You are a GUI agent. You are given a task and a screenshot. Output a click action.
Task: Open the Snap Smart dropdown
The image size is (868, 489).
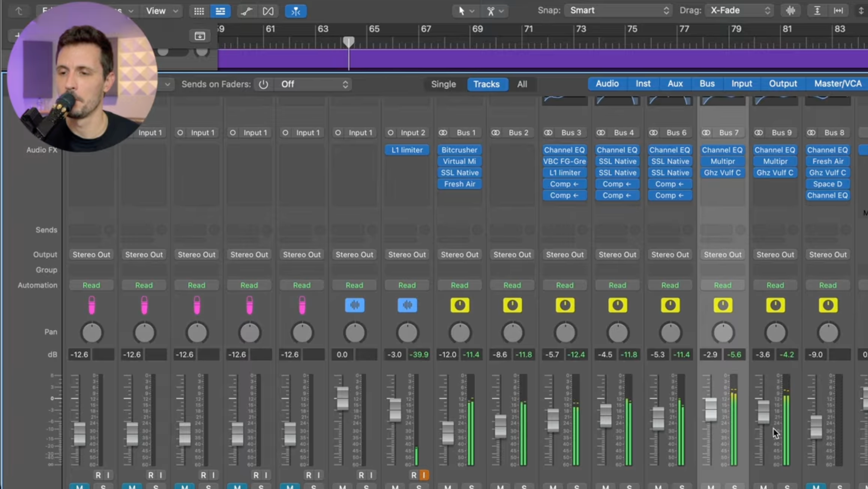point(619,10)
